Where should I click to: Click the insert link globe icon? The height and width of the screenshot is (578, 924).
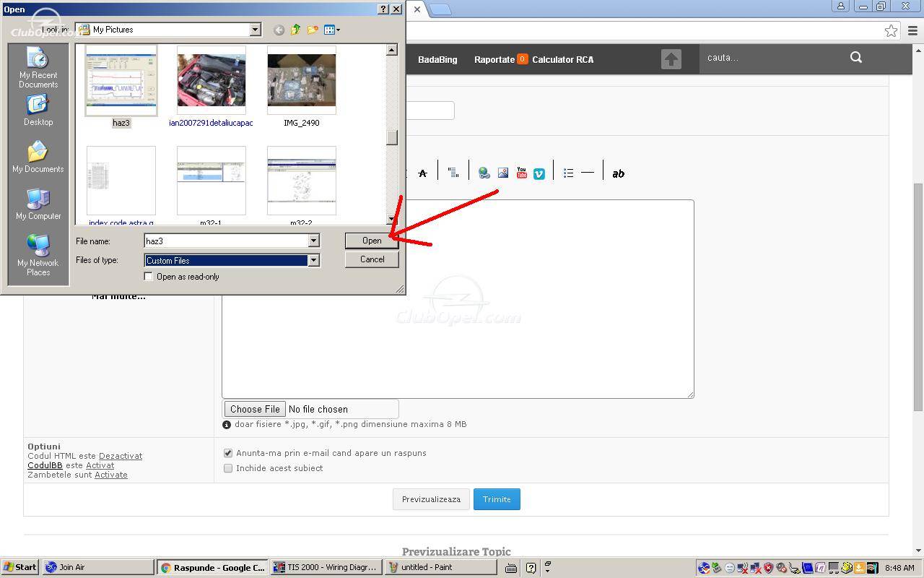coord(484,173)
